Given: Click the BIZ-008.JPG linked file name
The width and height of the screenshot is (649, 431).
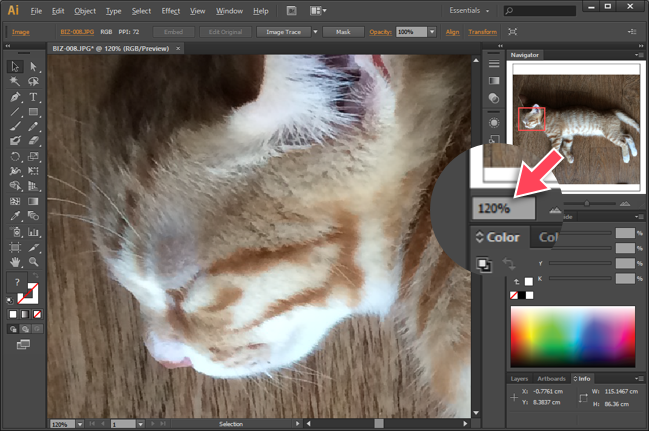Looking at the screenshot, I should click(x=77, y=32).
